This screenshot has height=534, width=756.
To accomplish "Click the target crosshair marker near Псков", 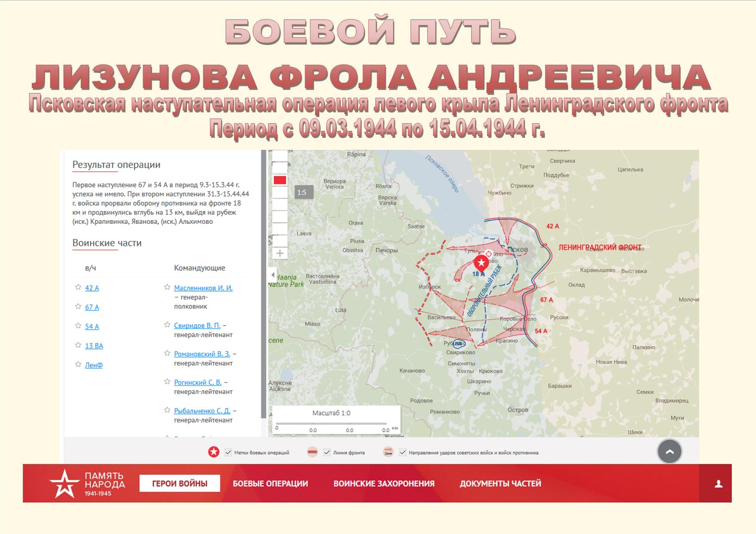I will tap(489, 254).
